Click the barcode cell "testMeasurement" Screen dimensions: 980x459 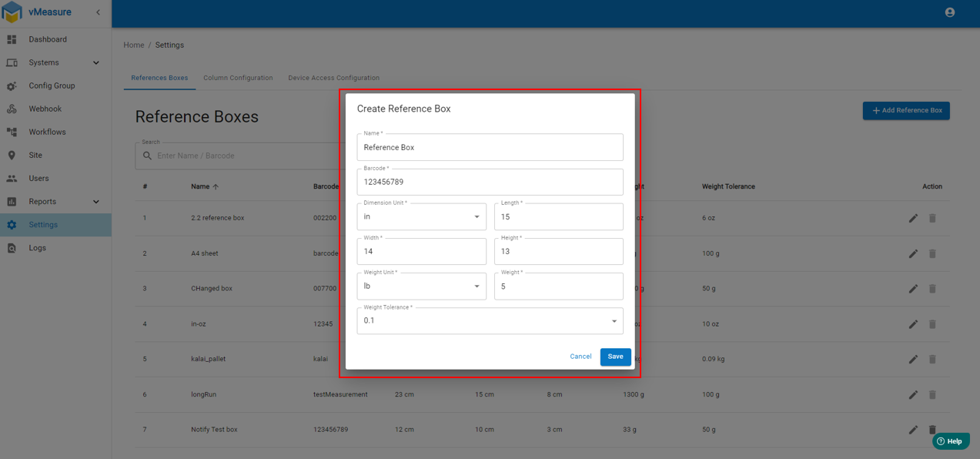pyautogui.click(x=340, y=394)
